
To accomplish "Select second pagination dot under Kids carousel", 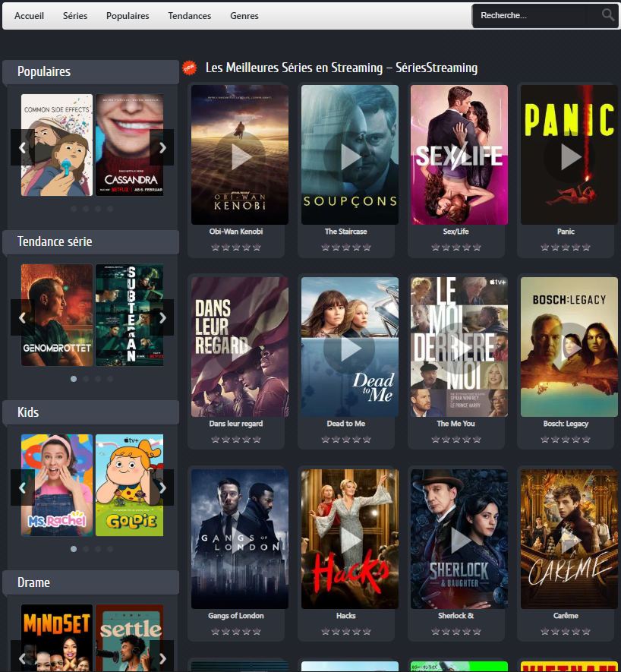I will [x=86, y=549].
